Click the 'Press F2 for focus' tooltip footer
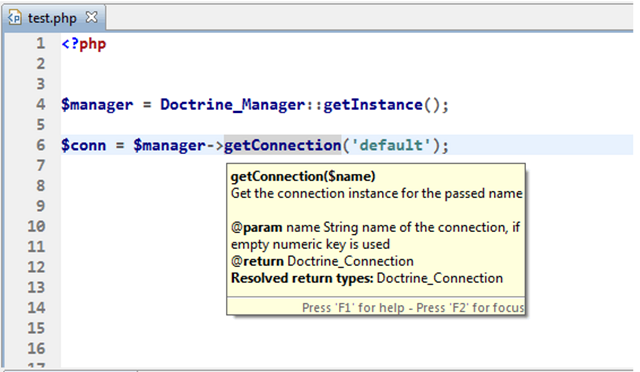 click(x=413, y=307)
